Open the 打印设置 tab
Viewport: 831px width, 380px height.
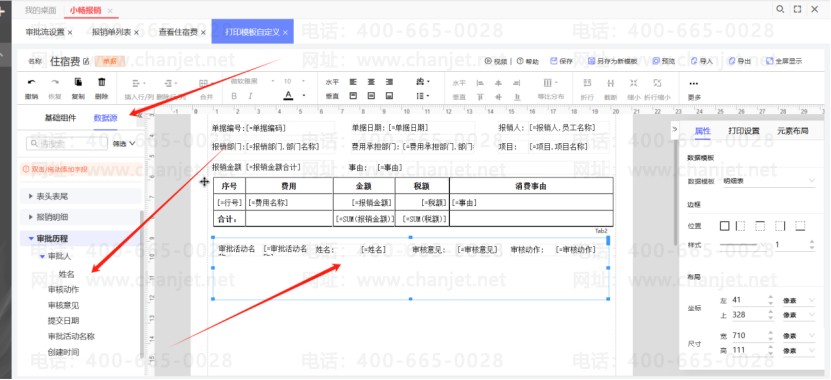744,131
